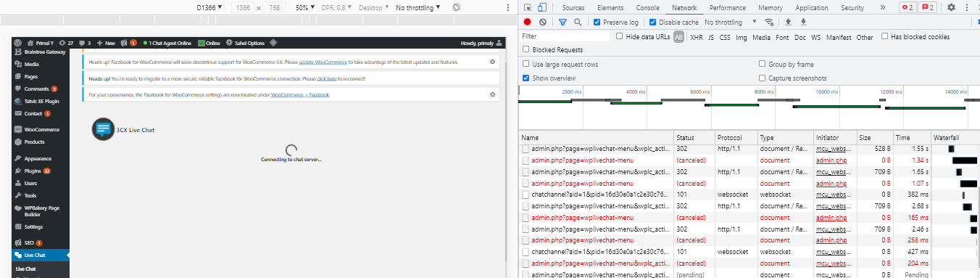Open 'WooCommerce > Facebook' settings link
The height and width of the screenshot is (278, 980).
(x=300, y=94)
